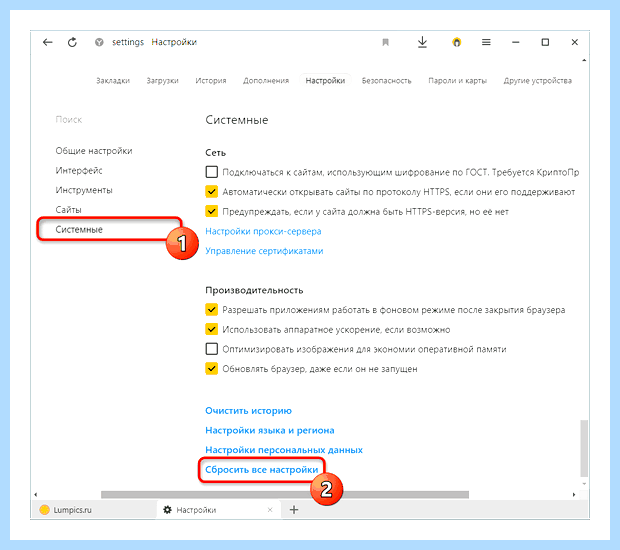Bookmark this page with the flag icon
The width and height of the screenshot is (620, 550).
coord(386,42)
